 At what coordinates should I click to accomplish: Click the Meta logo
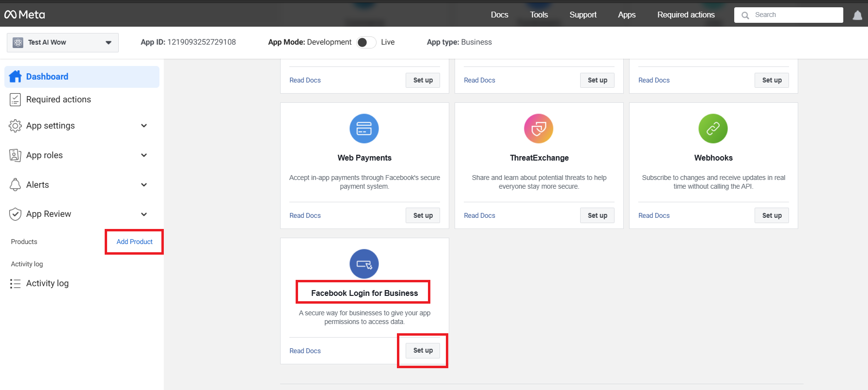point(25,15)
